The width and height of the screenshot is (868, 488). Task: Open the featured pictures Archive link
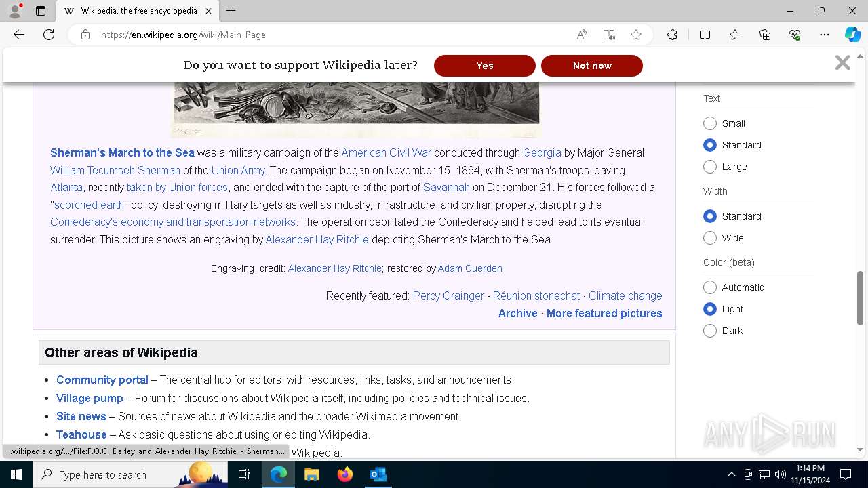[517, 313]
